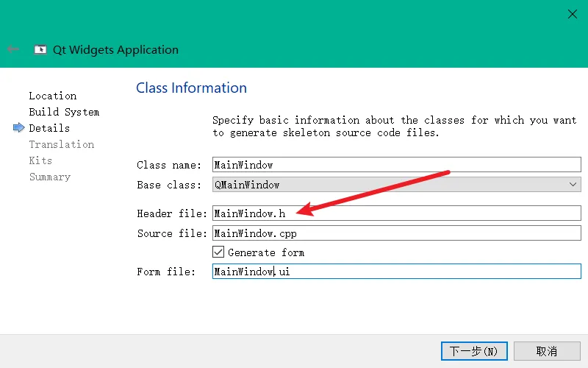Click the 下一步(N) next button
Screen dimensions: 588x368
click(x=474, y=351)
